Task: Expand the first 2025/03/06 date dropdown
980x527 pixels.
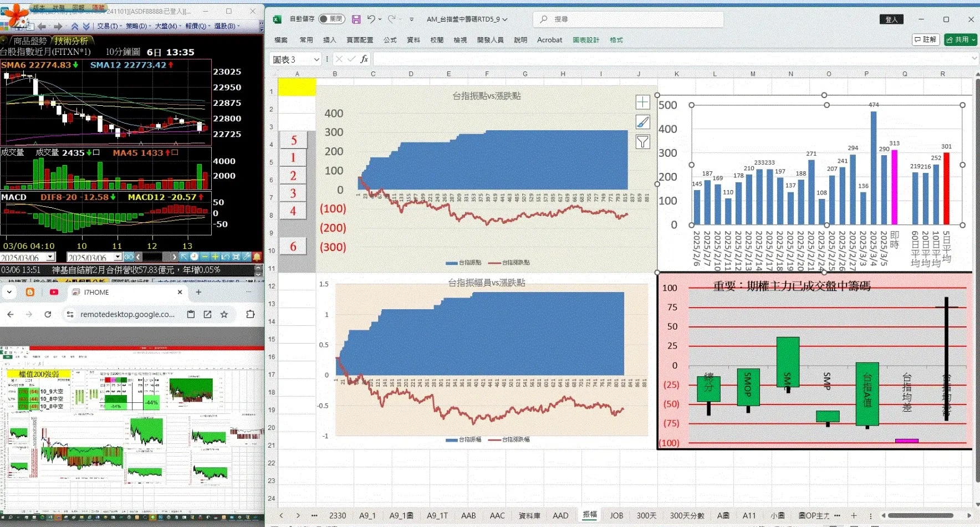Action: point(50,257)
